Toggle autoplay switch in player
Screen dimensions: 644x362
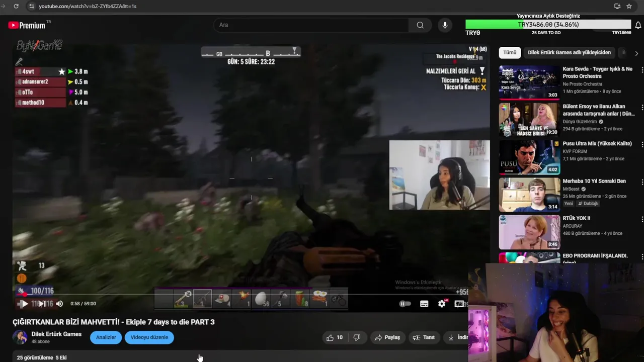click(x=405, y=304)
